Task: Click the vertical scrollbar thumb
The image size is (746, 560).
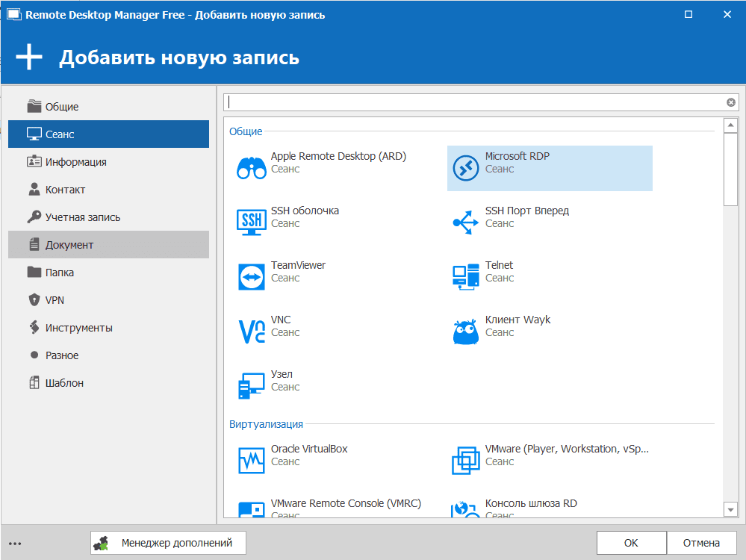Action: 730,169
